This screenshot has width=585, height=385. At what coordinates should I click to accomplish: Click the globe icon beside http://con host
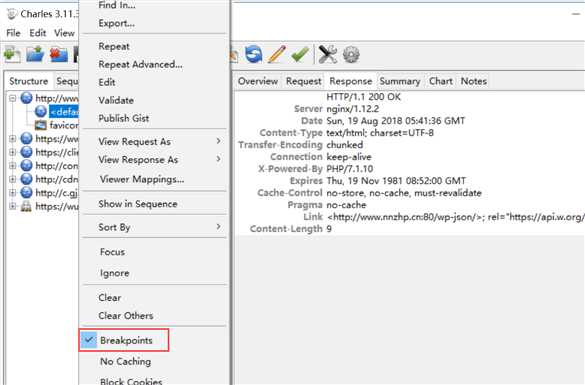coord(26,165)
